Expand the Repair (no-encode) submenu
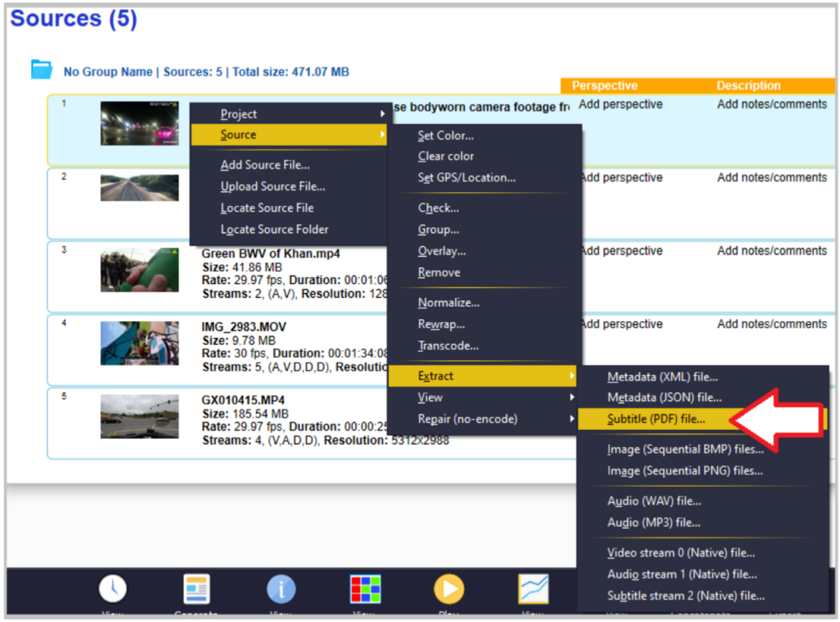Viewport: 840px width, 622px height. pyautogui.click(x=482, y=419)
